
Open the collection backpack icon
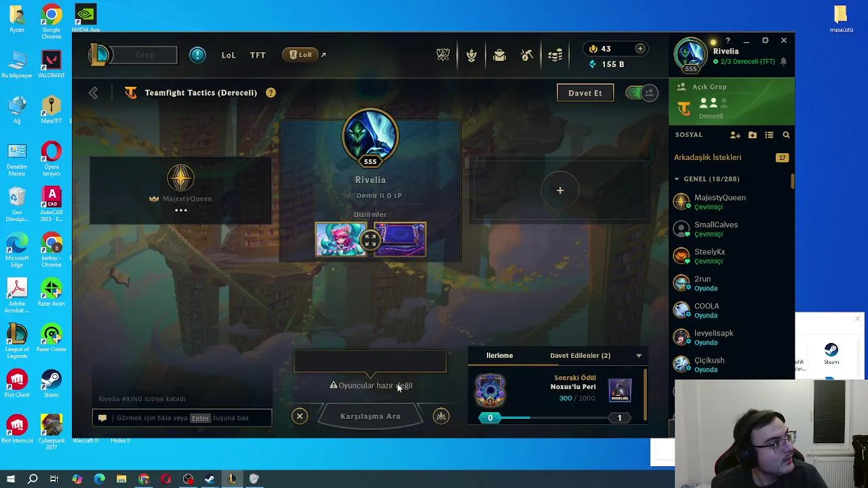coord(499,55)
